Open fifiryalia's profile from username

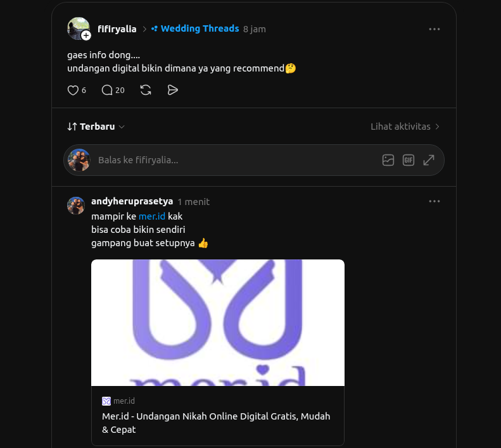(x=117, y=29)
